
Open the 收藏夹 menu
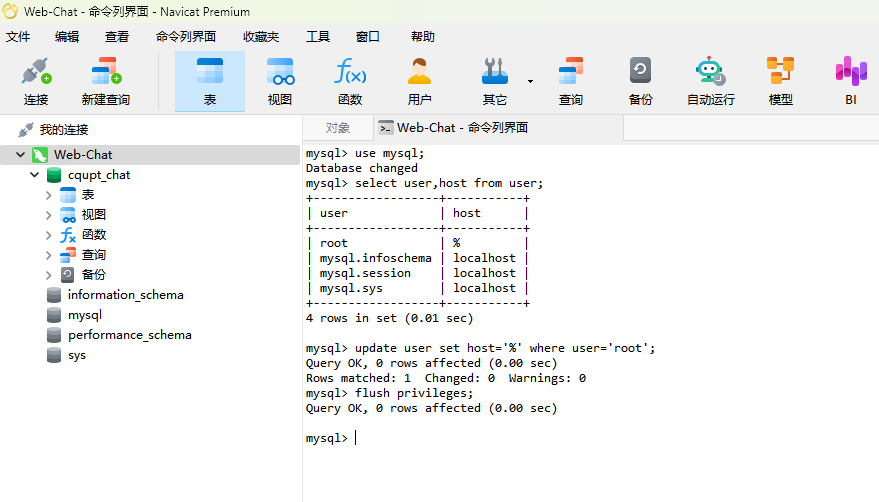click(261, 36)
